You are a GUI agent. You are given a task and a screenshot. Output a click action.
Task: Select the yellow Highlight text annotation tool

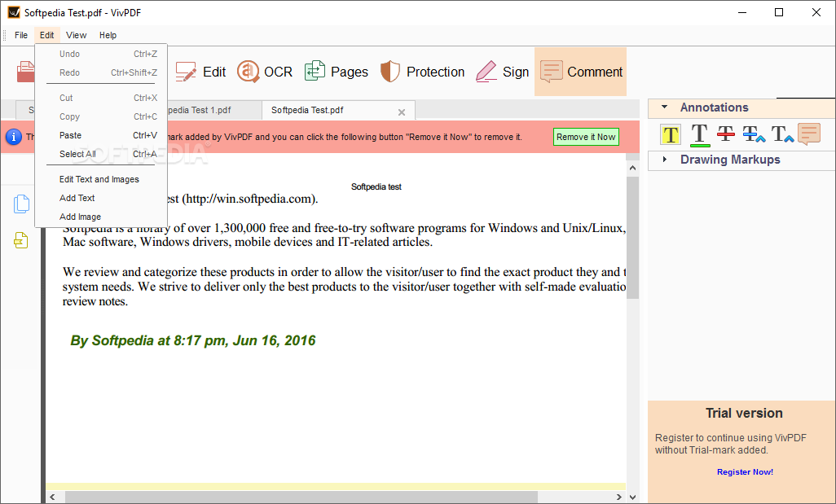point(671,134)
